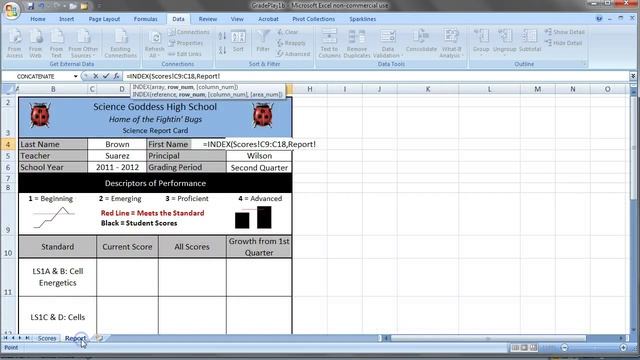
Task: Click Properties in Connections group
Action: click(x=186, y=43)
